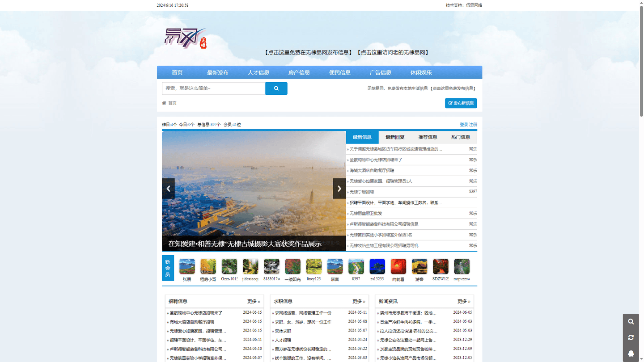Open member 诺言 avatar
This screenshot has height=362, width=644.
tap(335, 266)
